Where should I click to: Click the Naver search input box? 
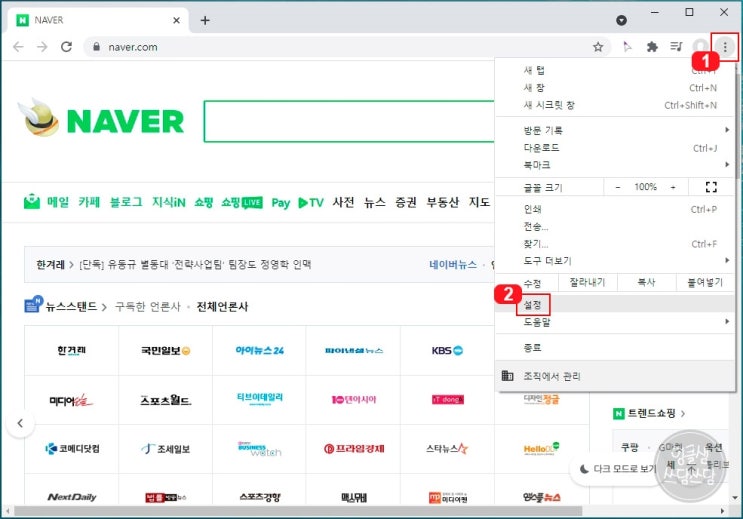[349, 121]
